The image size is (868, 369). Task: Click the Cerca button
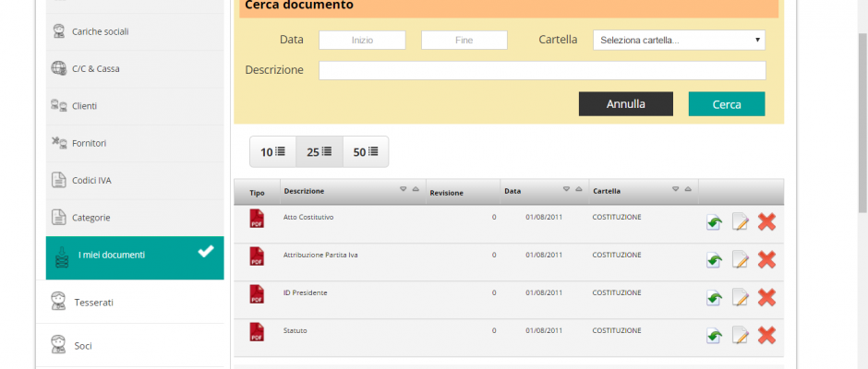coord(727,104)
